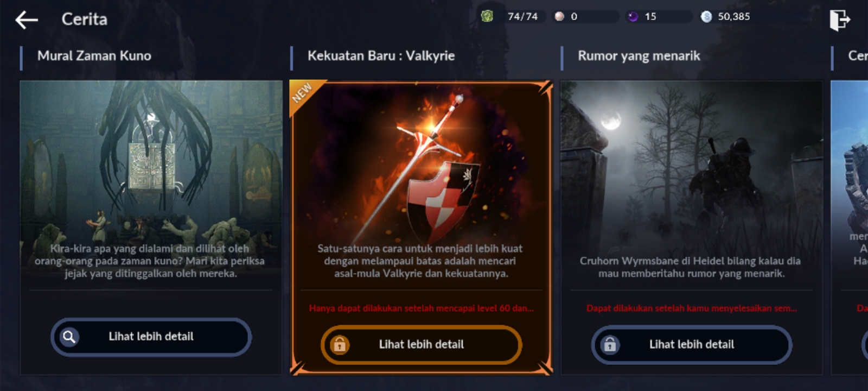Tap the blue padlock on Rumor card

(x=610, y=344)
